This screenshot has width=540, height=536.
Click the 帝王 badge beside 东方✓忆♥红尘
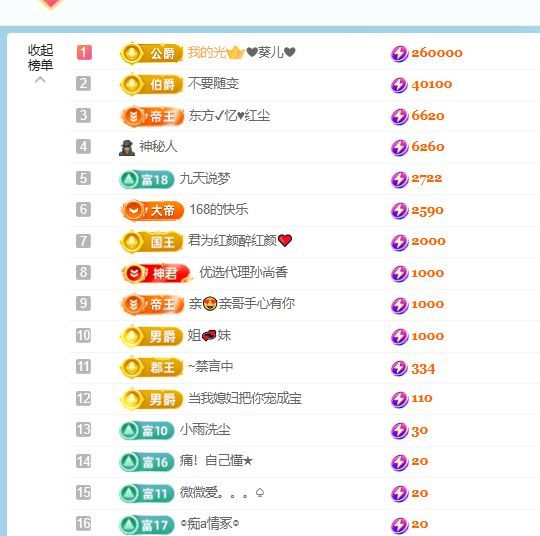[153, 116]
